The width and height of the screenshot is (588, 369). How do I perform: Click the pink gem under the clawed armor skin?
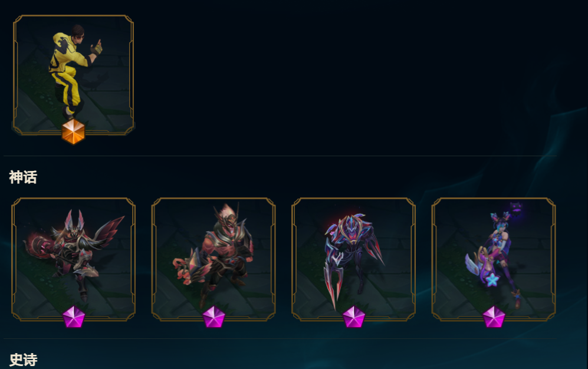(x=354, y=317)
